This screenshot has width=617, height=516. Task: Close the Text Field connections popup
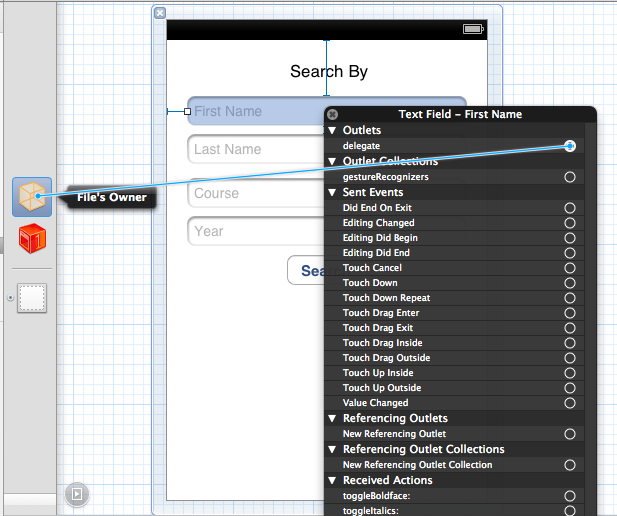pyautogui.click(x=333, y=114)
